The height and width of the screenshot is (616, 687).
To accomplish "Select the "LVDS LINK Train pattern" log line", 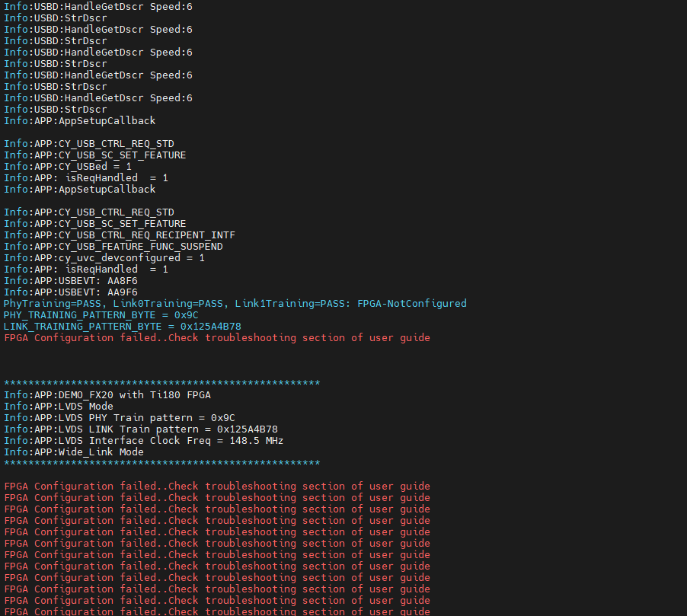I will 141,429.
